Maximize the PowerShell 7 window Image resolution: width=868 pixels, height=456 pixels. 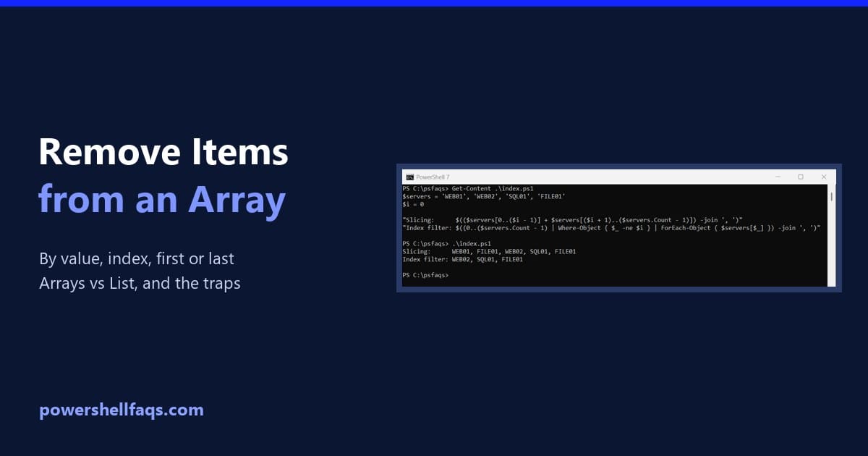[x=801, y=177]
